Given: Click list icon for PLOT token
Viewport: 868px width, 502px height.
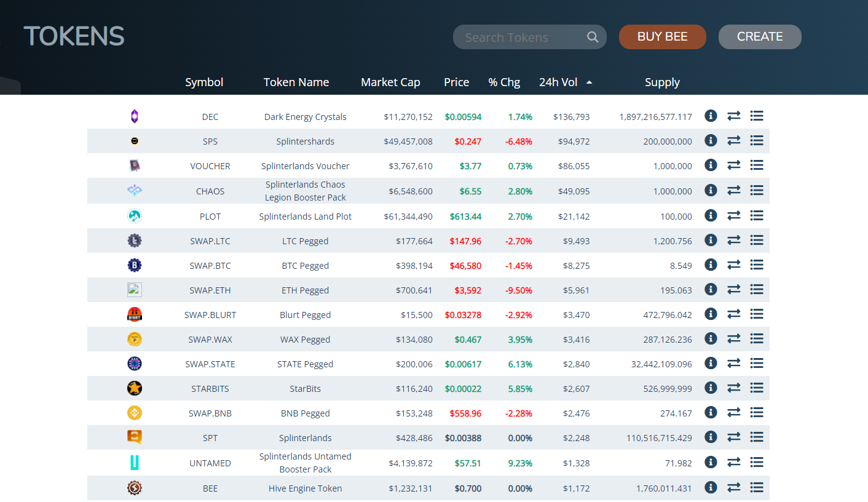Looking at the screenshot, I should point(757,215).
